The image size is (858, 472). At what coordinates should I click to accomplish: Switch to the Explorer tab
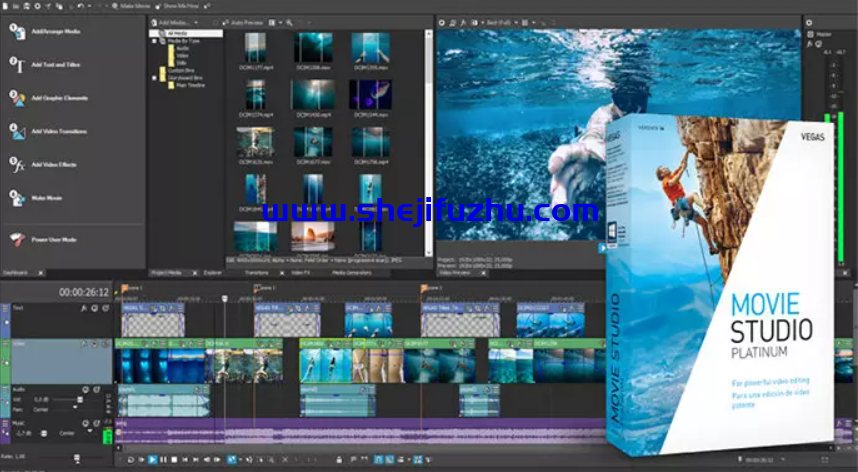tap(213, 272)
